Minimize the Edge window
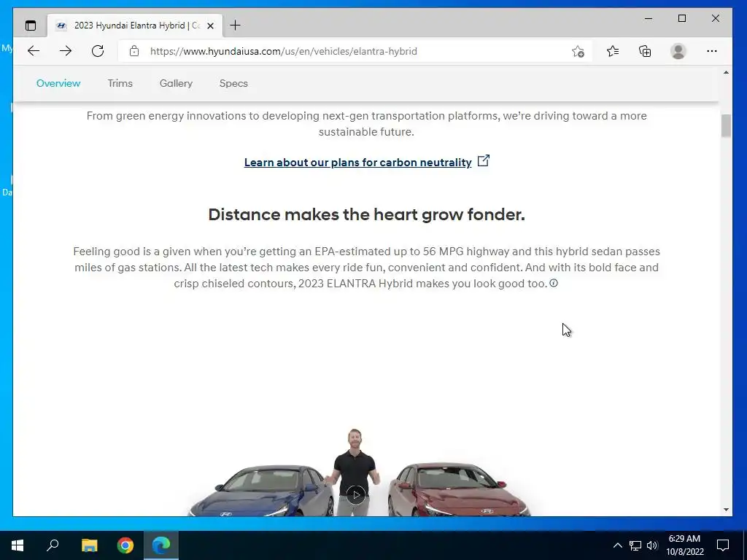This screenshot has height=560, width=747. (649, 18)
